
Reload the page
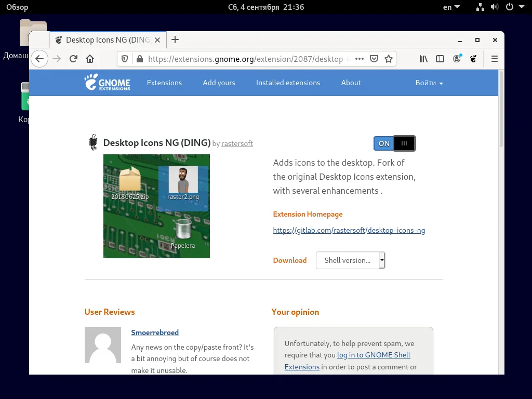point(73,59)
